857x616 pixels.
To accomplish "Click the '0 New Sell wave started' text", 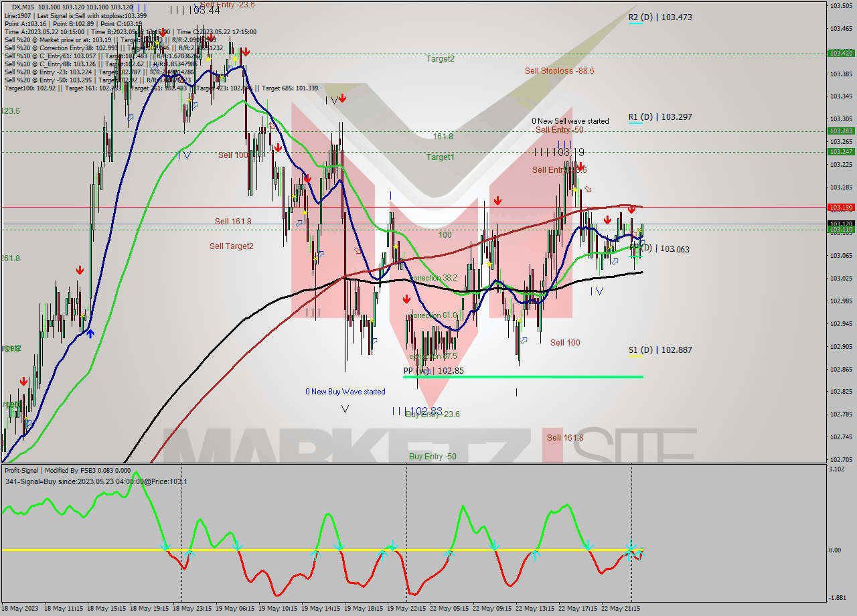I will (570, 121).
